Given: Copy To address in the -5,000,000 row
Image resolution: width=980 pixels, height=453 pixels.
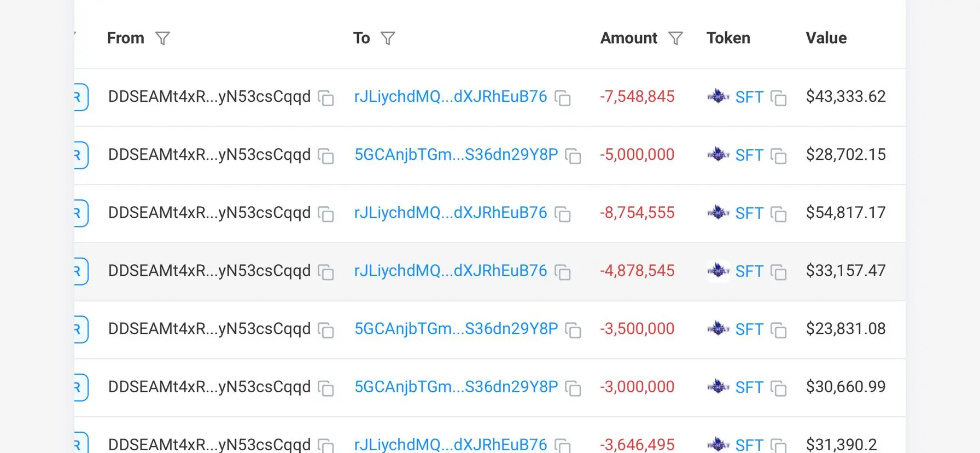Looking at the screenshot, I should pos(573,156).
